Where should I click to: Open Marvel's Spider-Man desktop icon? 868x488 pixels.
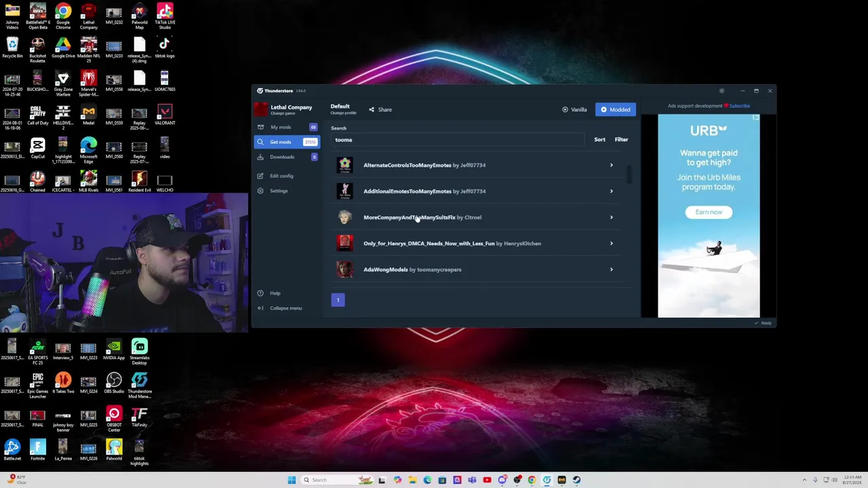(88, 84)
